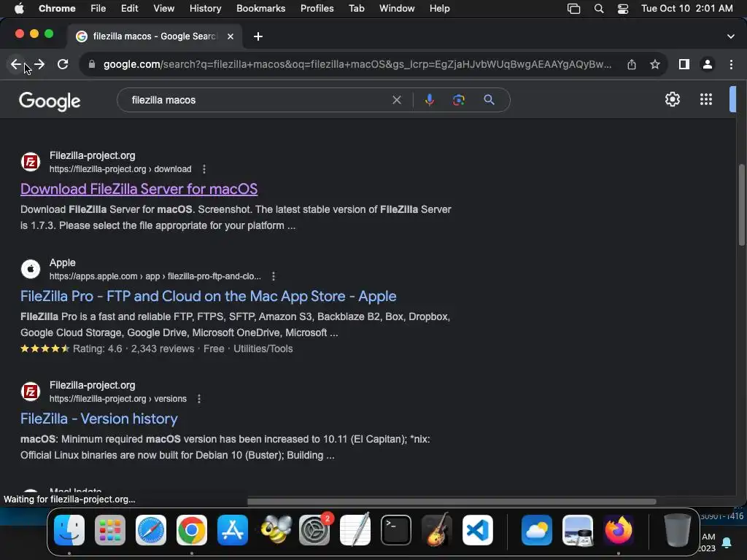Expand the tab search chevron
Viewport: 747px width, 560px height.
pyautogui.click(x=730, y=36)
